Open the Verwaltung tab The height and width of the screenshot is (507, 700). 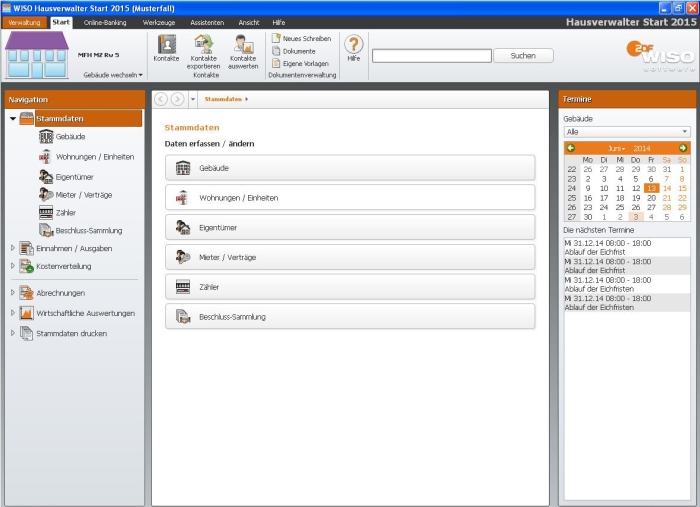pos(24,22)
